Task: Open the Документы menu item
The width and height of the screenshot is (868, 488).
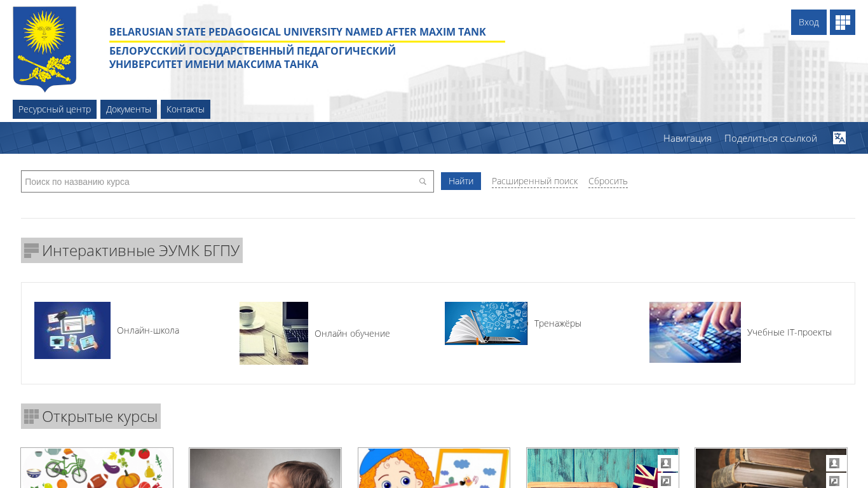Action: [x=128, y=109]
